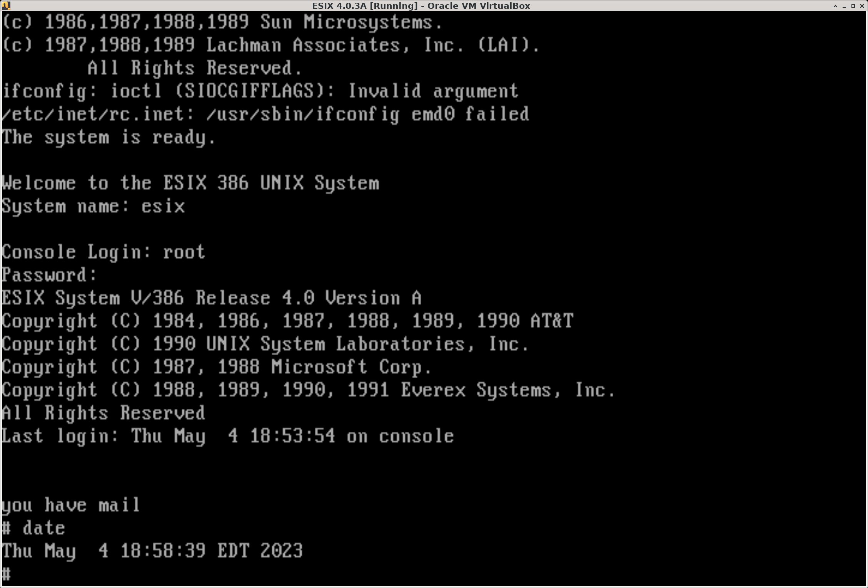Click the 'System name: esix' line
The height and width of the screenshot is (588, 868).
[93, 206]
